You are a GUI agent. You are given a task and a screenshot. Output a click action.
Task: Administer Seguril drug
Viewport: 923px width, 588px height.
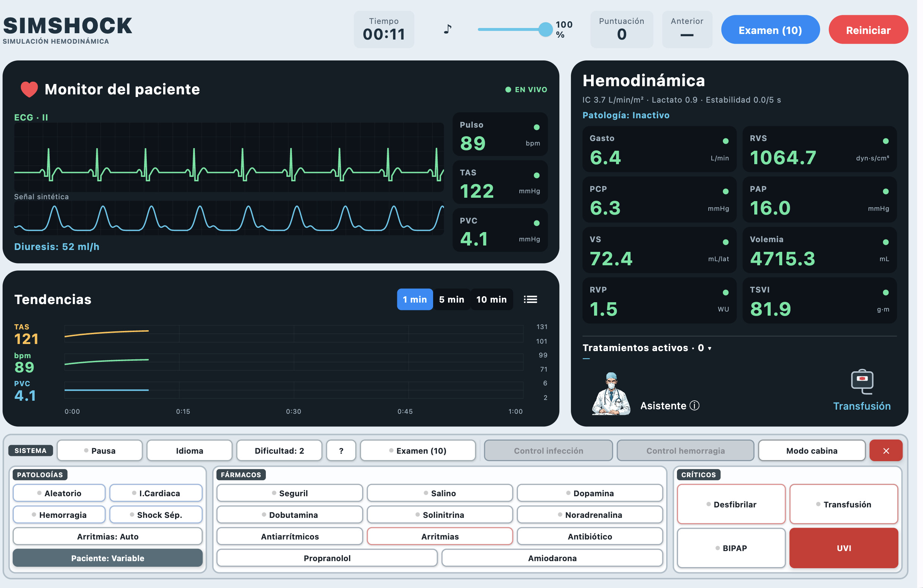click(289, 493)
